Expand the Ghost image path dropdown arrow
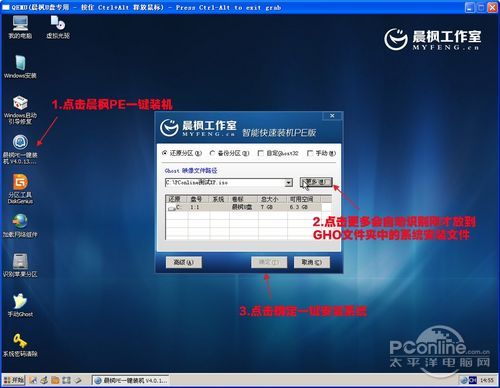Screen dimensions: 500x388 point(289,183)
